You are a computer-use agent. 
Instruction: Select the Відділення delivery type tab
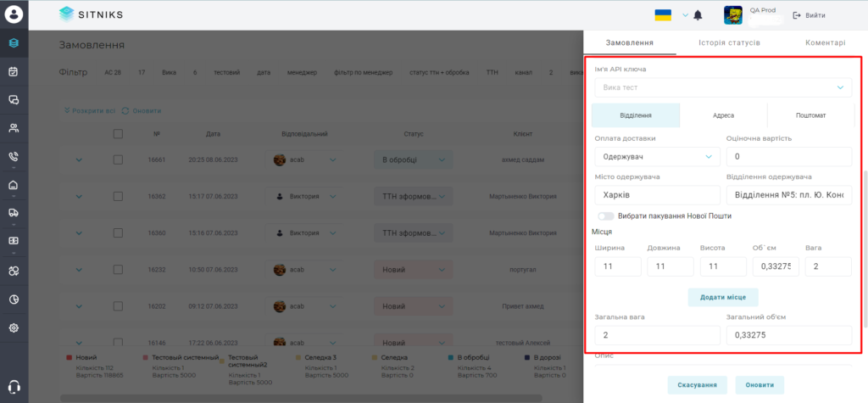pos(636,115)
